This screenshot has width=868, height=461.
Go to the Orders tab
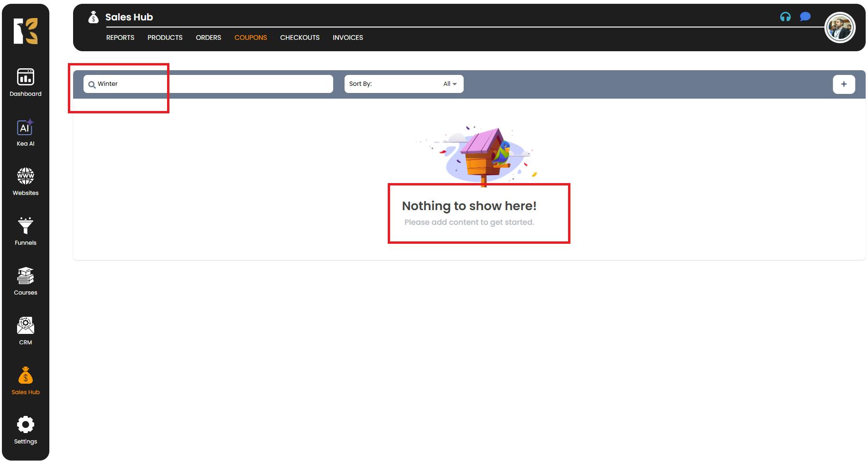point(208,37)
